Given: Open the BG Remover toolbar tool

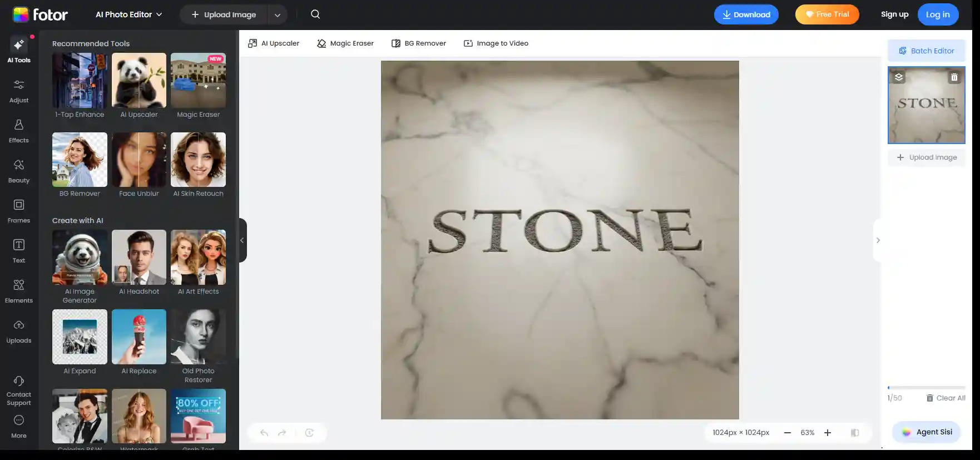Looking at the screenshot, I should [419, 43].
